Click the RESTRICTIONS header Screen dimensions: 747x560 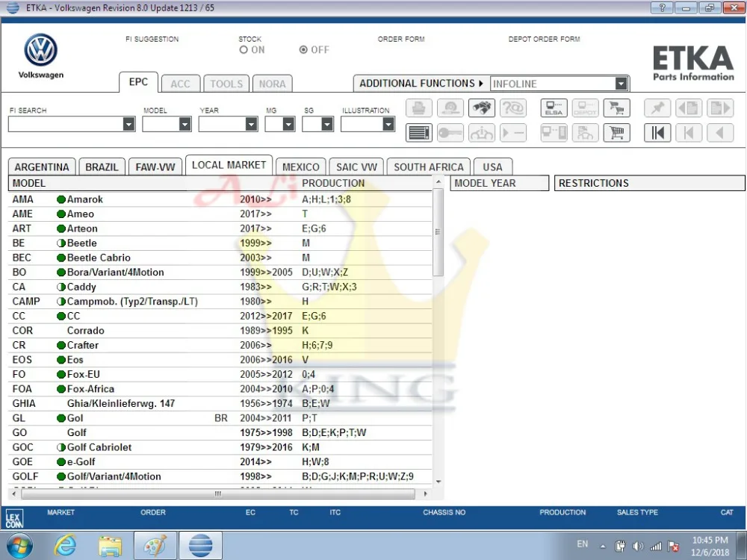(649, 184)
